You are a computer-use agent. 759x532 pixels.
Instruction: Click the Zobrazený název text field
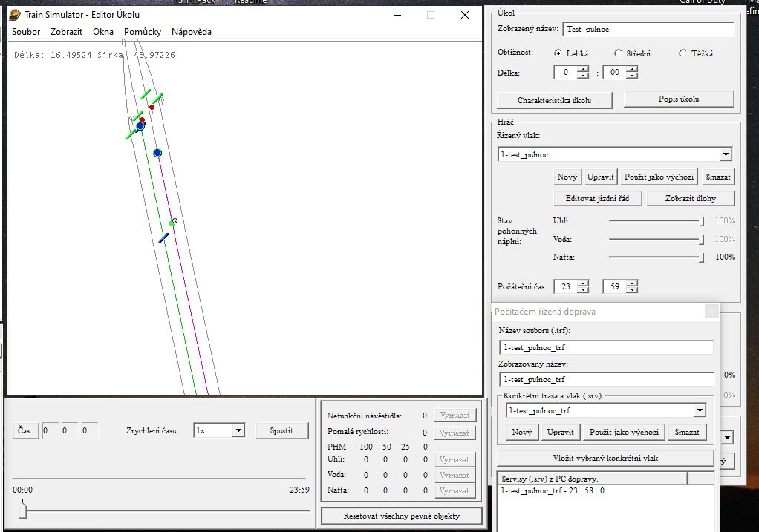click(648, 30)
